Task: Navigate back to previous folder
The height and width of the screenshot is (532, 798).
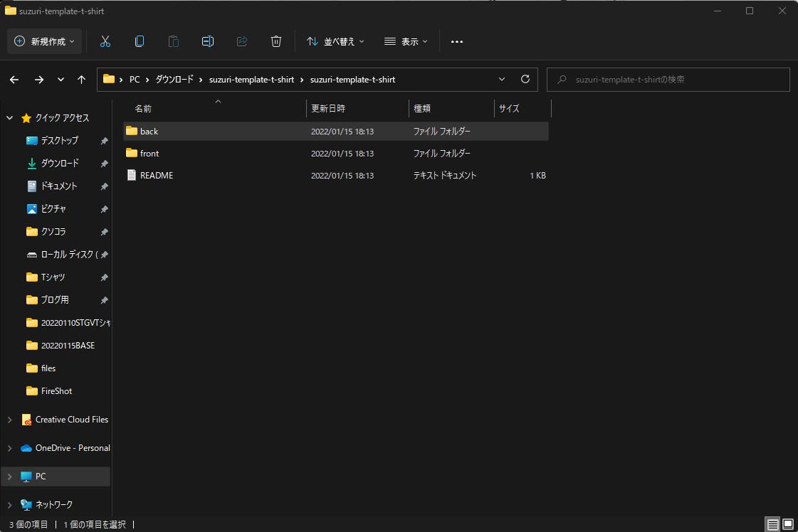Action: 14,80
